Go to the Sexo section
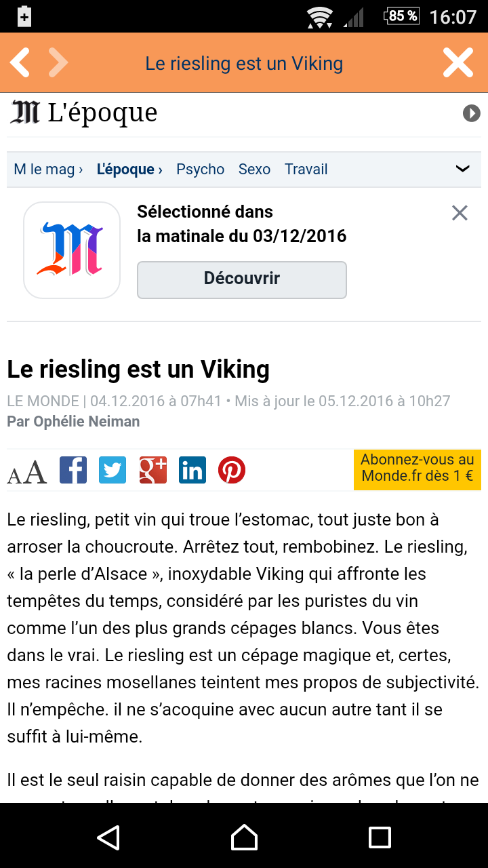 pos(254,170)
